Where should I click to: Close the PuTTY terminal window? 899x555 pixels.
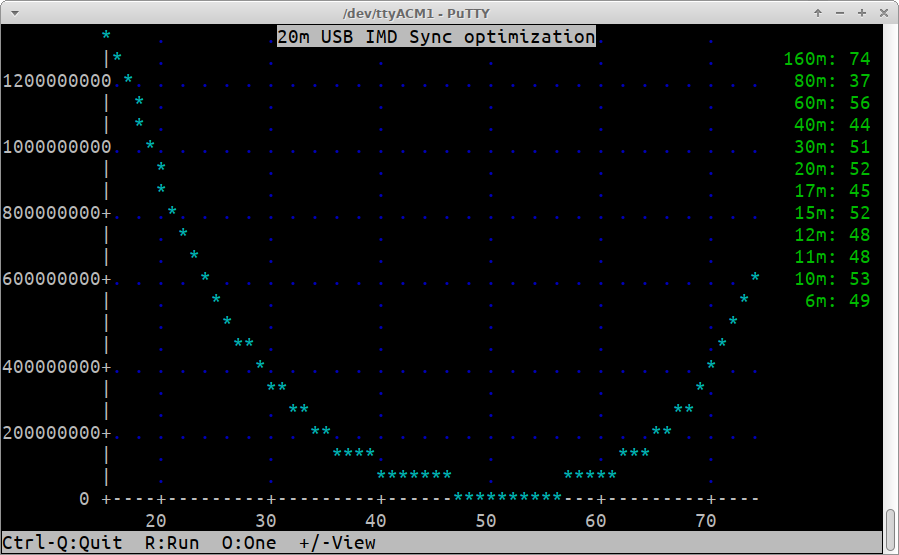[883, 12]
